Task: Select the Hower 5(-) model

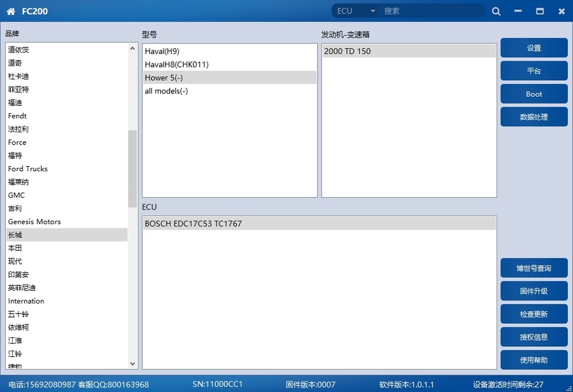Action: [229, 78]
